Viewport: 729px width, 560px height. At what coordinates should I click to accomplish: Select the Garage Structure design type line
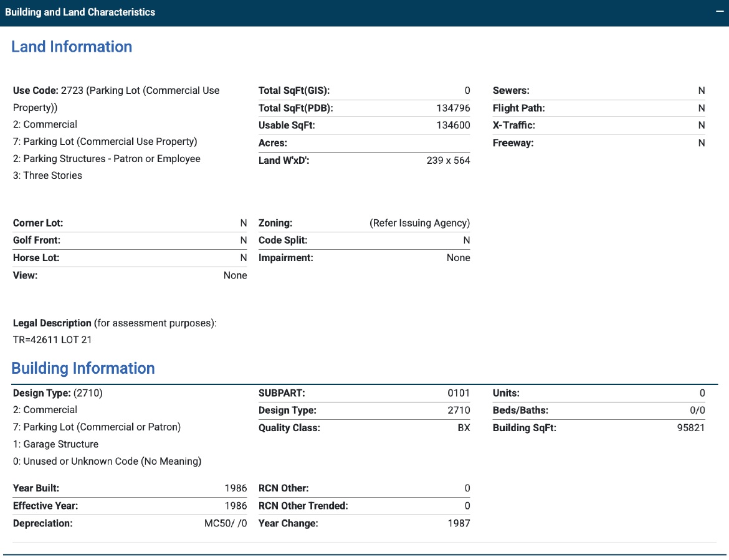coord(55,444)
